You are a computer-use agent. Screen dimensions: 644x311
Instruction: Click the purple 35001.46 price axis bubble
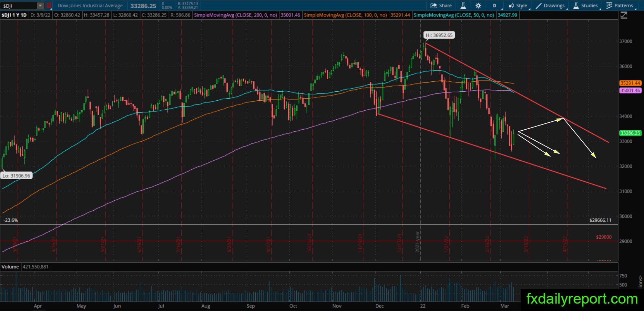pos(630,90)
